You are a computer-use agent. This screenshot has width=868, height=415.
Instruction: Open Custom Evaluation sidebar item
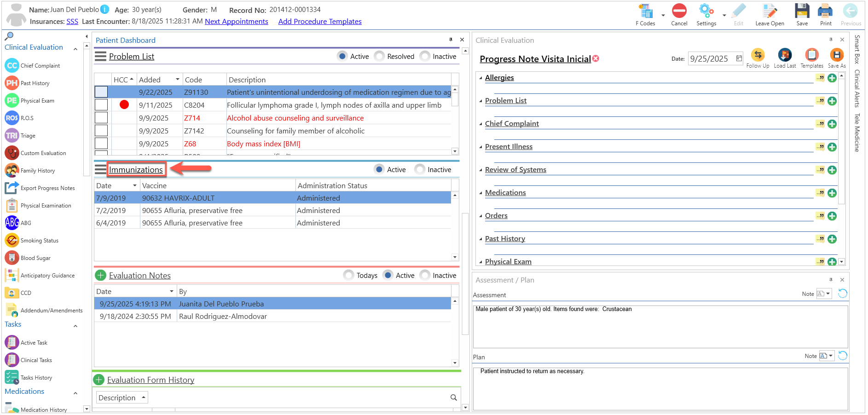point(36,153)
